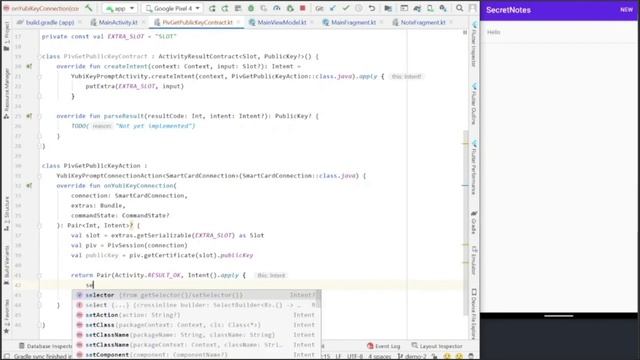The width and height of the screenshot is (640, 360).
Task: Collapse the parseResult function fold marker
Action: pos(40,116)
